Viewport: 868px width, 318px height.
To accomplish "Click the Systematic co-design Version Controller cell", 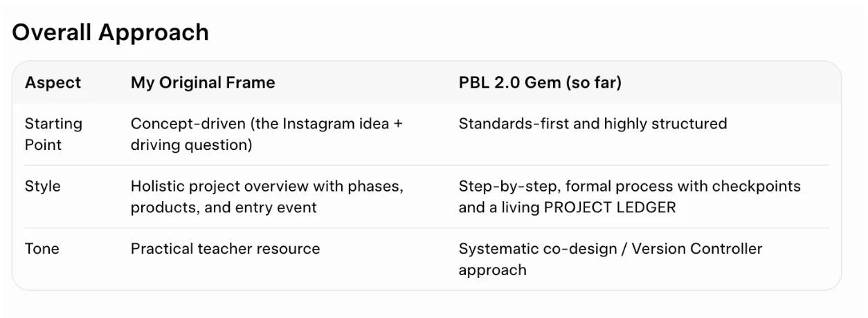I will coord(611,259).
